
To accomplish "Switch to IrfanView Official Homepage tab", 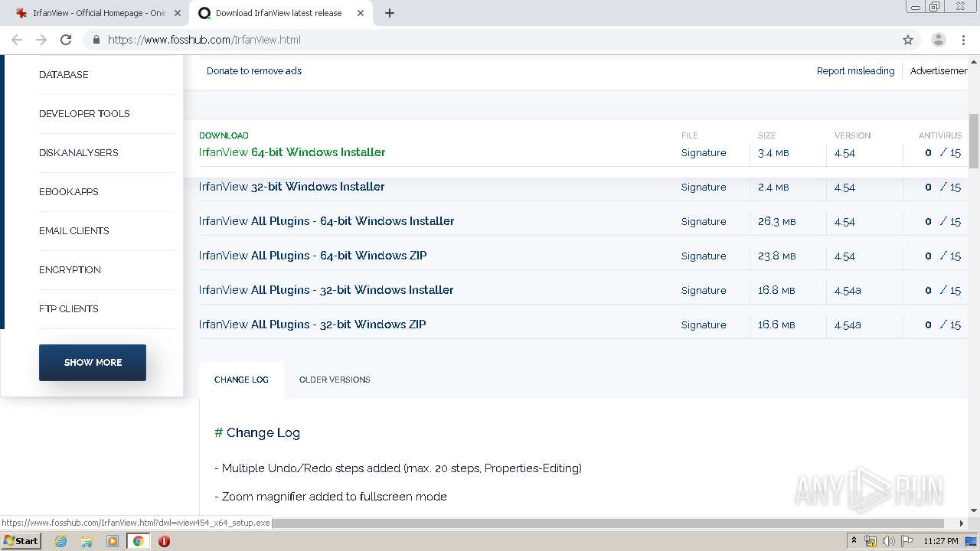I will 98,13.
